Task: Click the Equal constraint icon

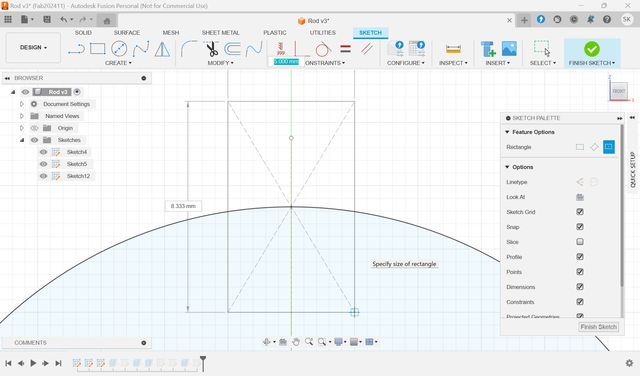Action: [x=345, y=49]
